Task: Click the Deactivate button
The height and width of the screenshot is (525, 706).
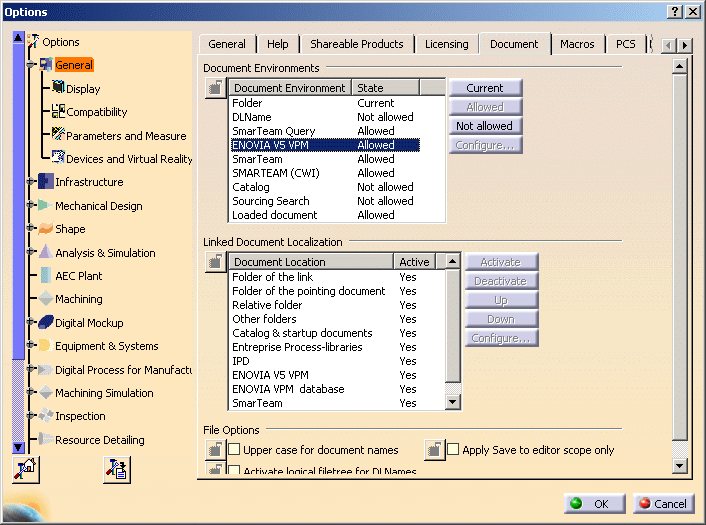Action: (x=501, y=281)
